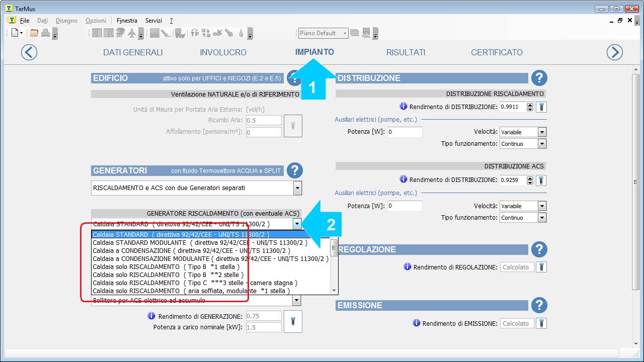
Task: Open help for the GENERATORI section
Action: tap(294, 170)
